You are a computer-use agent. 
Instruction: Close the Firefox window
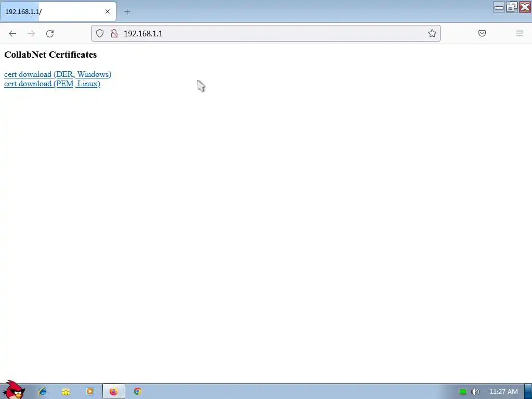click(x=525, y=7)
